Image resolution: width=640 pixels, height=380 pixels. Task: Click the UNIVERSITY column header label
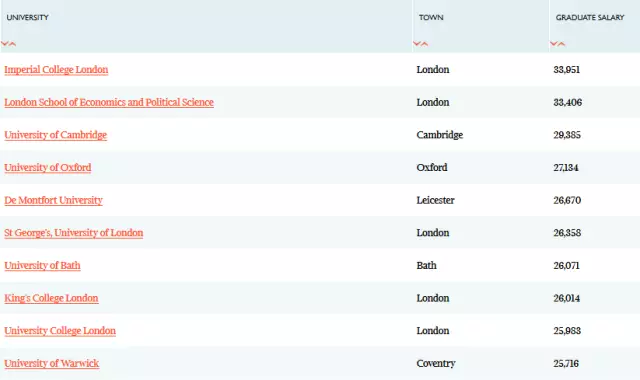coord(28,17)
